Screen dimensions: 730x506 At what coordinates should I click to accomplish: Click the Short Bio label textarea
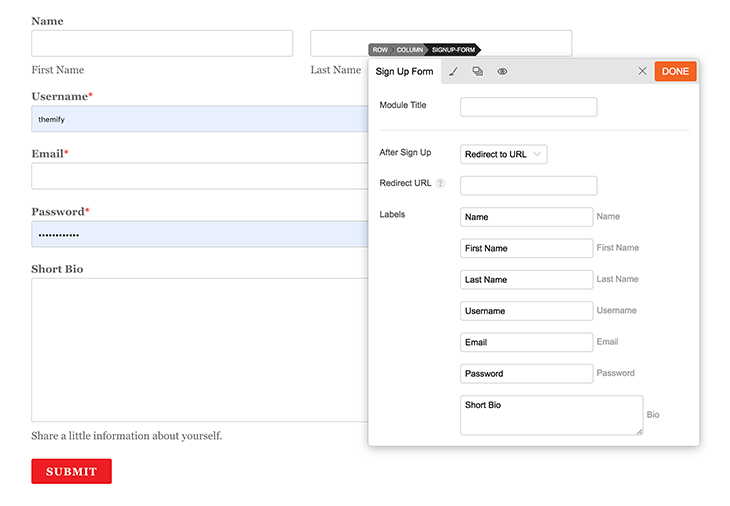tap(552, 415)
